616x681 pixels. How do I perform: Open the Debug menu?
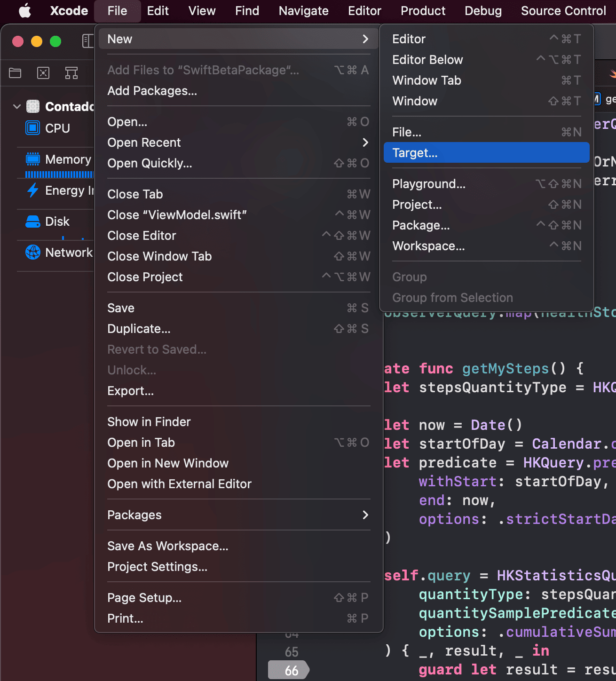[483, 10]
